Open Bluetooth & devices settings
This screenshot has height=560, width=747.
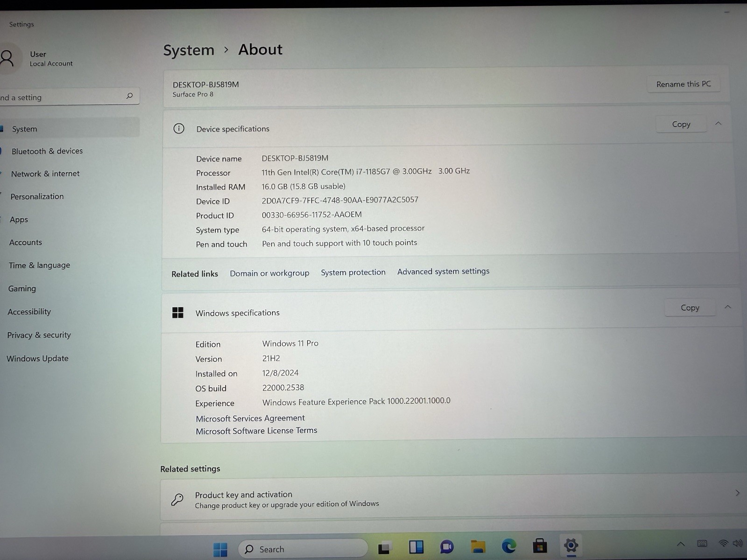coord(47,151)
